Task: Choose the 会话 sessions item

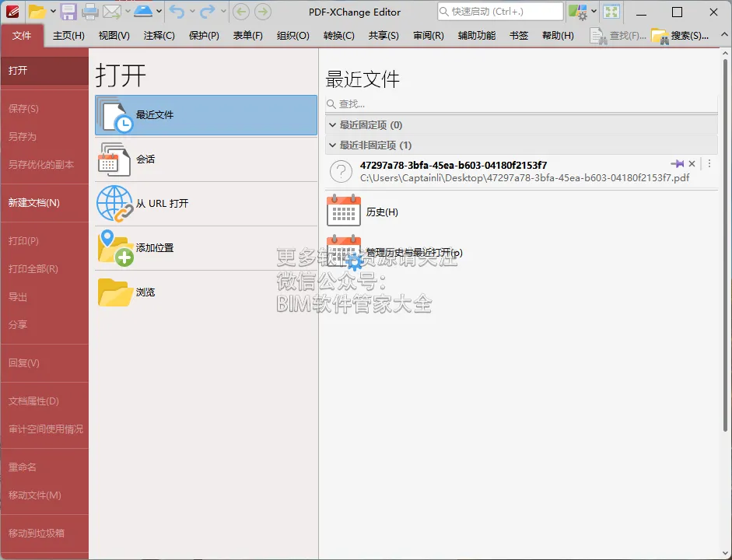Action: click(206, 159)
